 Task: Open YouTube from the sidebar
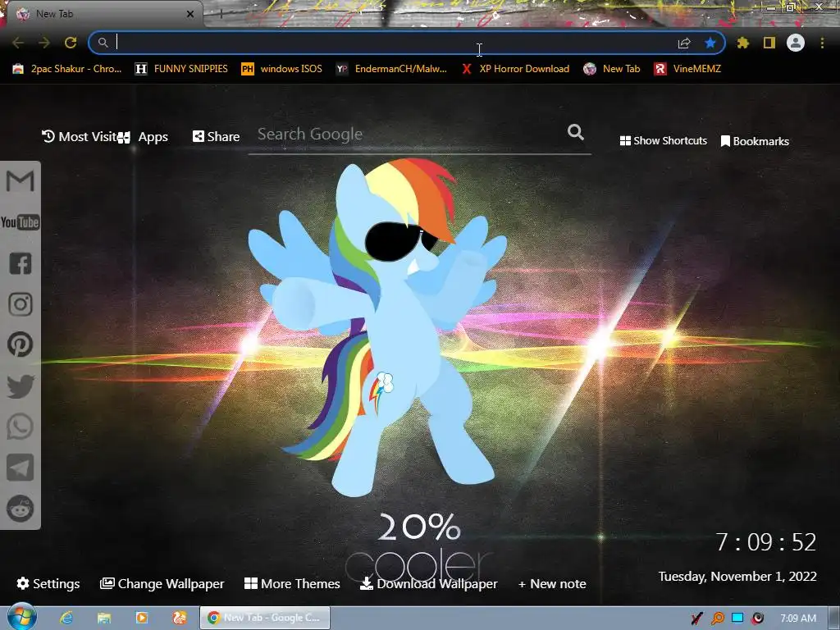click(21, 221)
